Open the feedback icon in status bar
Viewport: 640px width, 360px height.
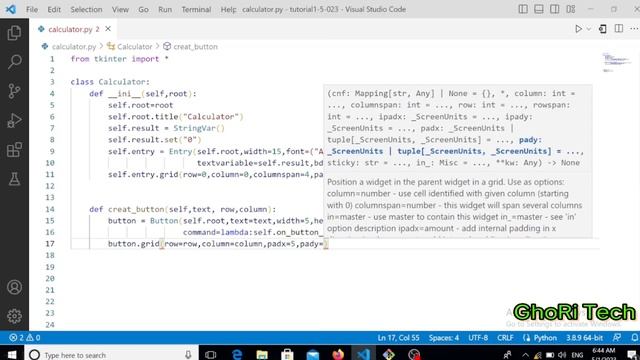[617, 338]
